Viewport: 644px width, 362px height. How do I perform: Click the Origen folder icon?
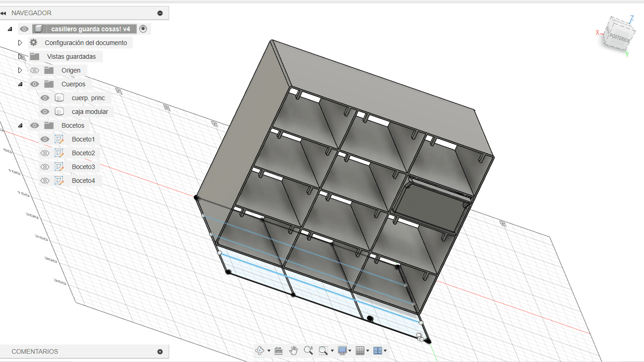pyautogui.click(x=49, y=70)
